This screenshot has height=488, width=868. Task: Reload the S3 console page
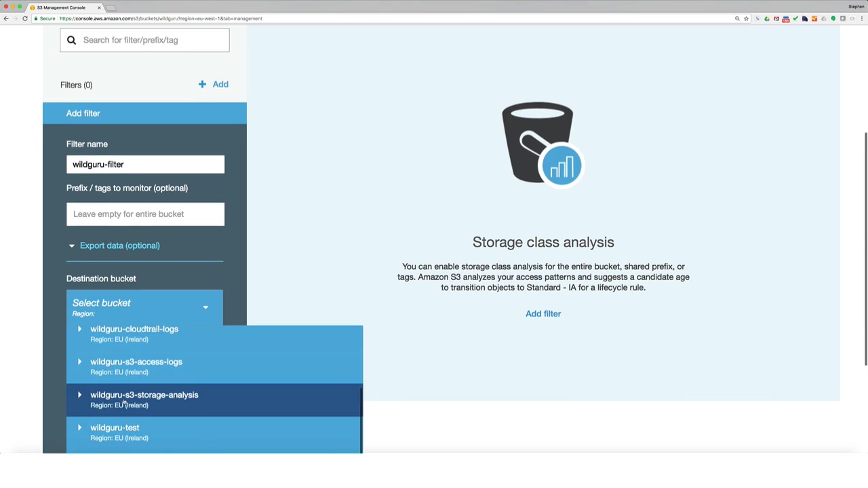pyautogui.click(x=25, y=18)
